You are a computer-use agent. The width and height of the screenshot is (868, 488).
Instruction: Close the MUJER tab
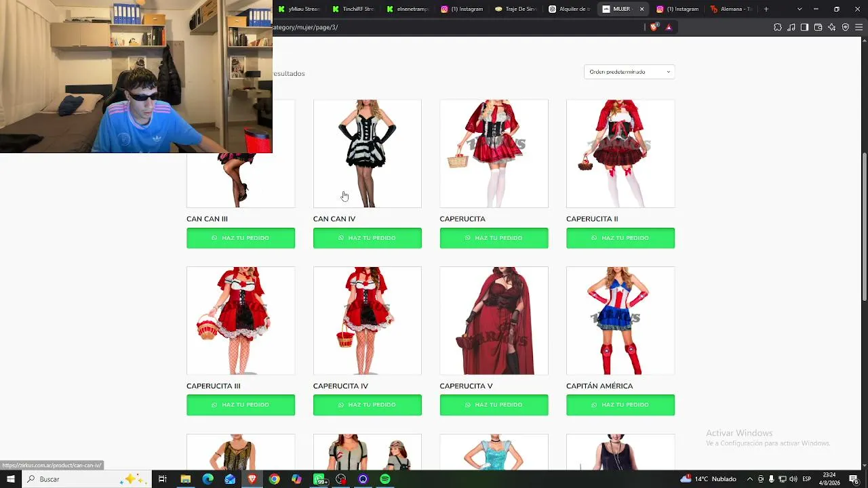point(642,9)
